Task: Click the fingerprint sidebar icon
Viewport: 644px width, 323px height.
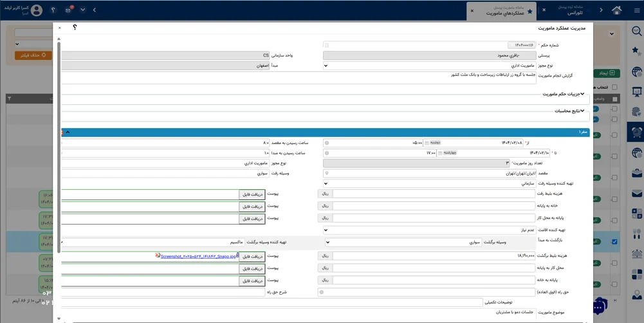Action: pos(636,111)
